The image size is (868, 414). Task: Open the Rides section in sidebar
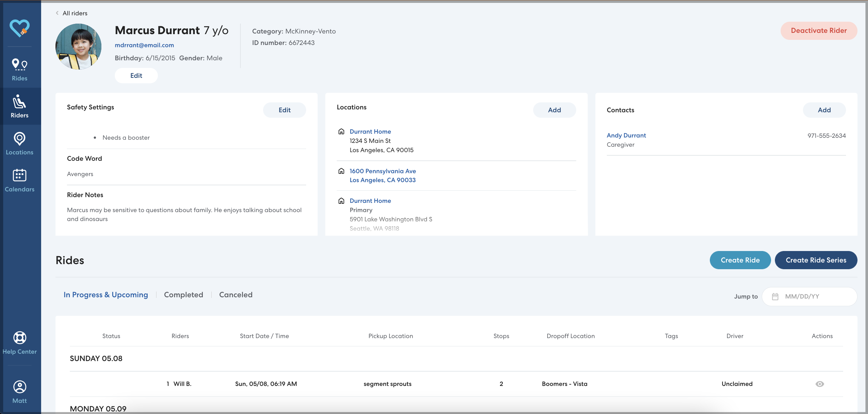(x=19, y=69)
